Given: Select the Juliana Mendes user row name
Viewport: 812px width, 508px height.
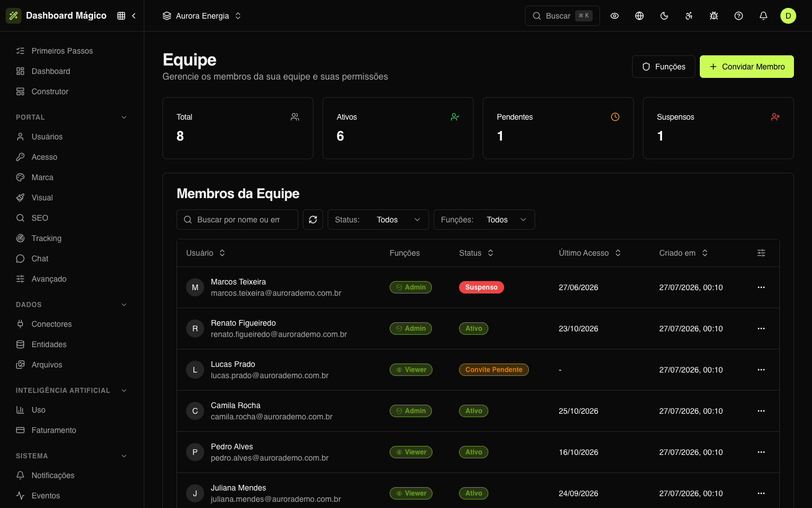Looking at the screenshot, I should click(x=239, y=488).
